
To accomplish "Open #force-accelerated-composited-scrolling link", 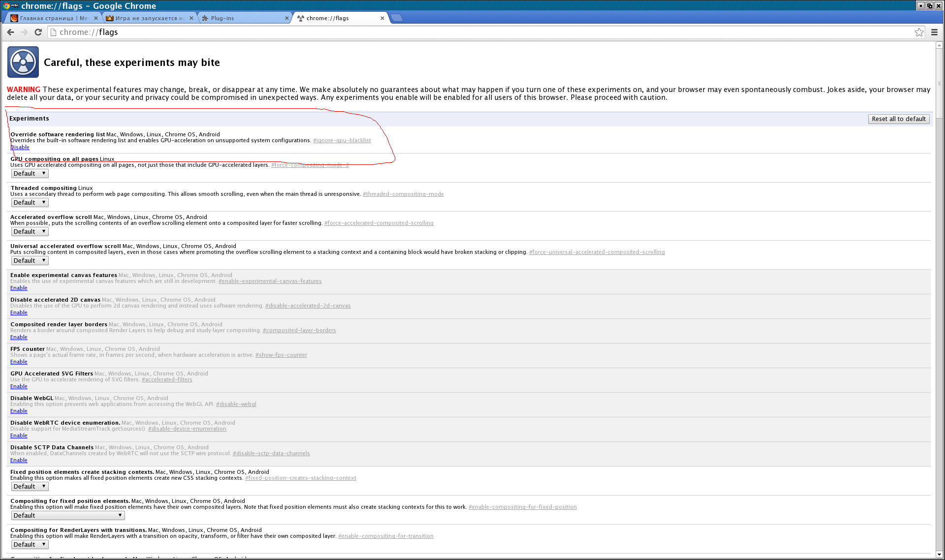I will (378, 223).
